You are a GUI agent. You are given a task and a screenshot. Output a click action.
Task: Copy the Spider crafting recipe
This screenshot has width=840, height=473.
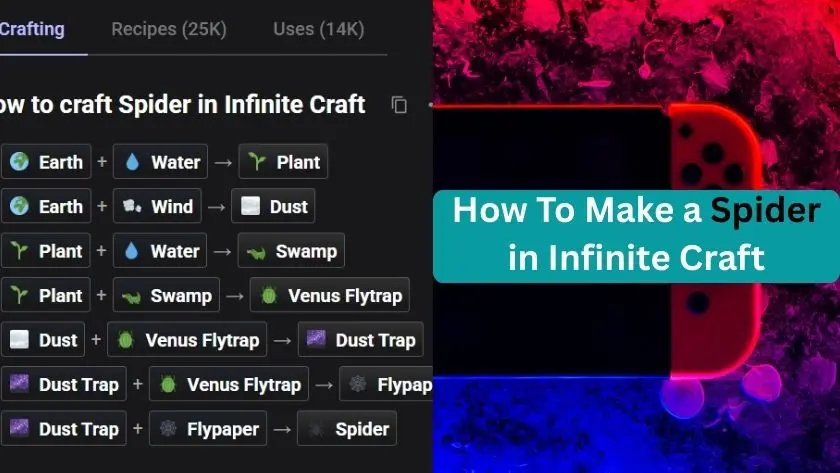(399, 104)
